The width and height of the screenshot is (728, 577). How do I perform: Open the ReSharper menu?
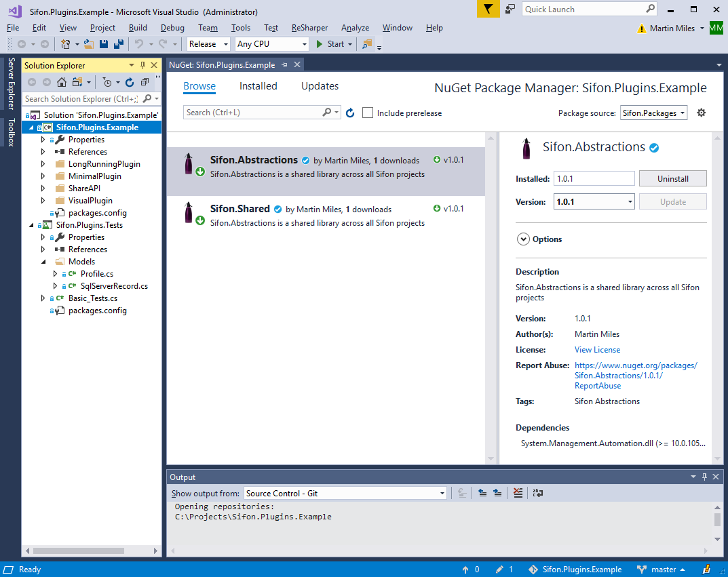pos(309,28)
